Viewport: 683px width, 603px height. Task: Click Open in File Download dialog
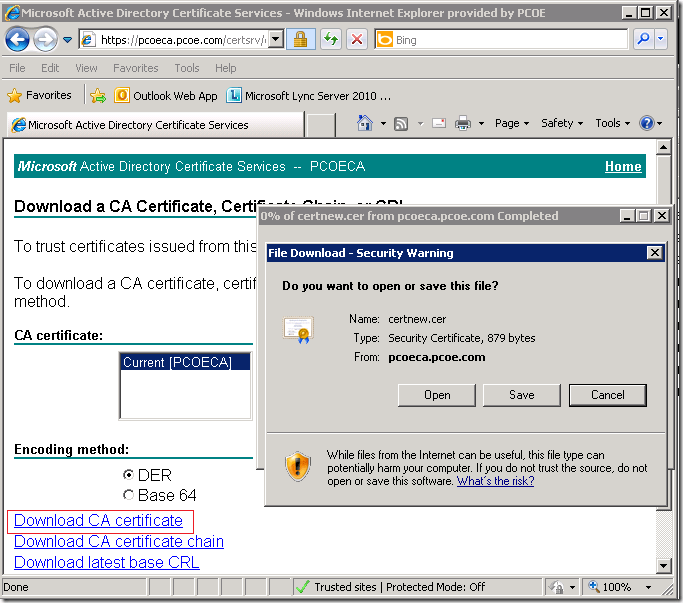pyautogui.click(x=437, y=395)
